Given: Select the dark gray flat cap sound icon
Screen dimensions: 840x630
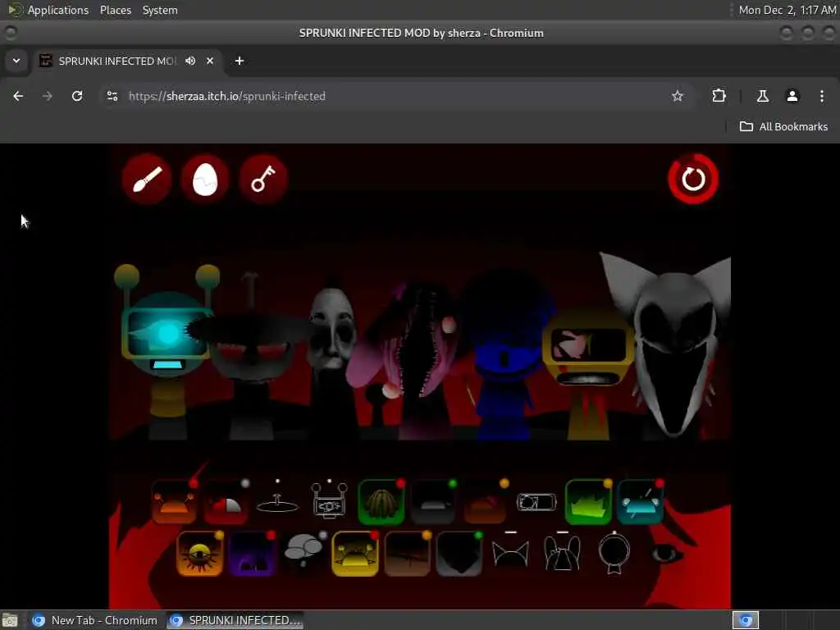Looking at the screenshot, I should coord(433,502).
